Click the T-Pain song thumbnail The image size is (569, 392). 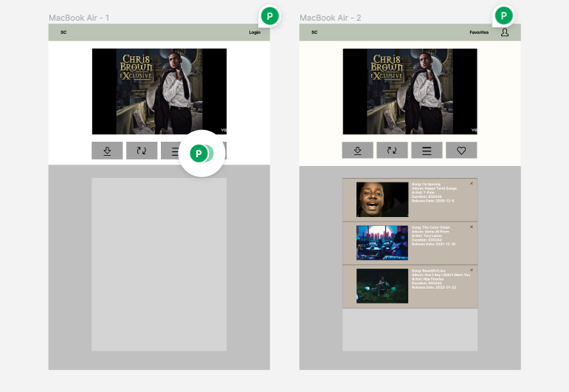[382, 199]
